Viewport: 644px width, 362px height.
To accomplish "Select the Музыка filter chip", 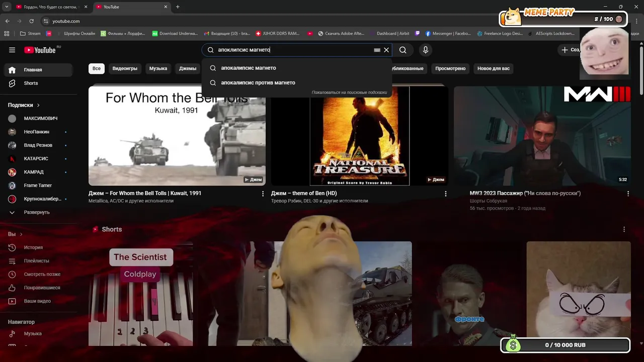I will [158, 68].
